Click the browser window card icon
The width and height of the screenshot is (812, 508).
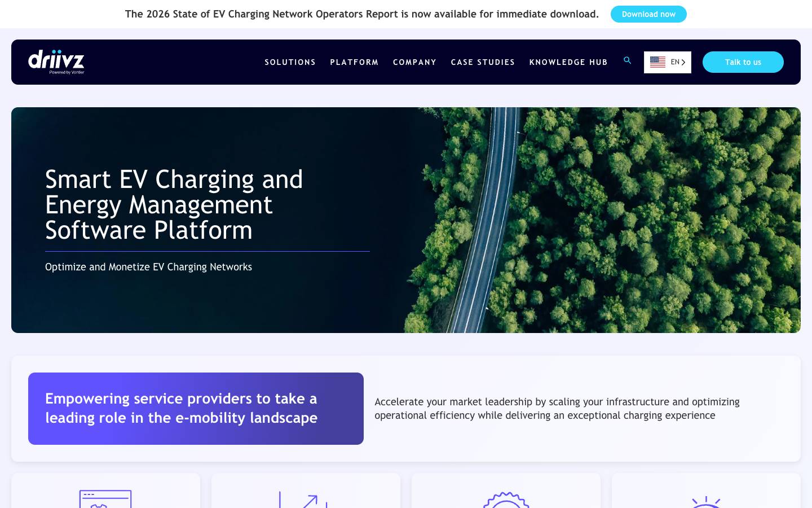[x=105, y=499]
